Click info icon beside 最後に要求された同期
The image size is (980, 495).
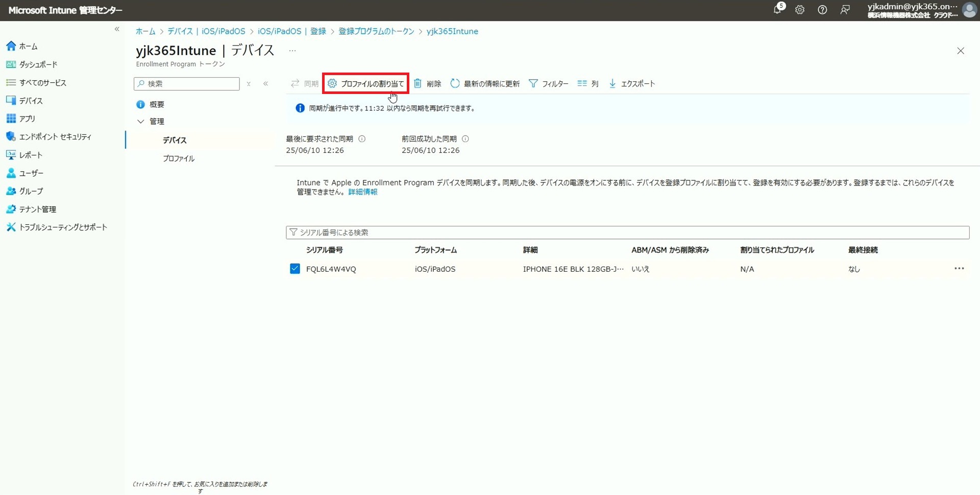362,139
